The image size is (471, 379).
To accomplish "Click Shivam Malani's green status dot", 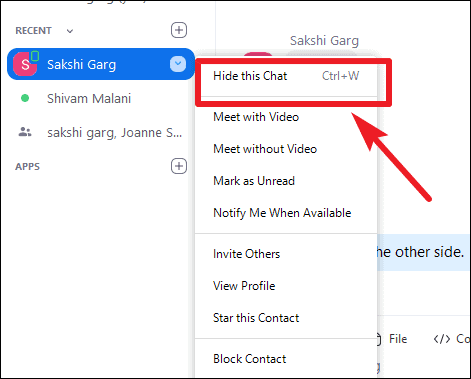I will point(25,98).
